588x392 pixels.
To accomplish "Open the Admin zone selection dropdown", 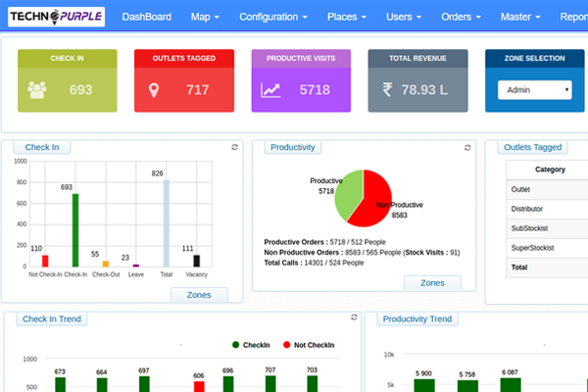I will pyautogui.click(x=535, y=89).
